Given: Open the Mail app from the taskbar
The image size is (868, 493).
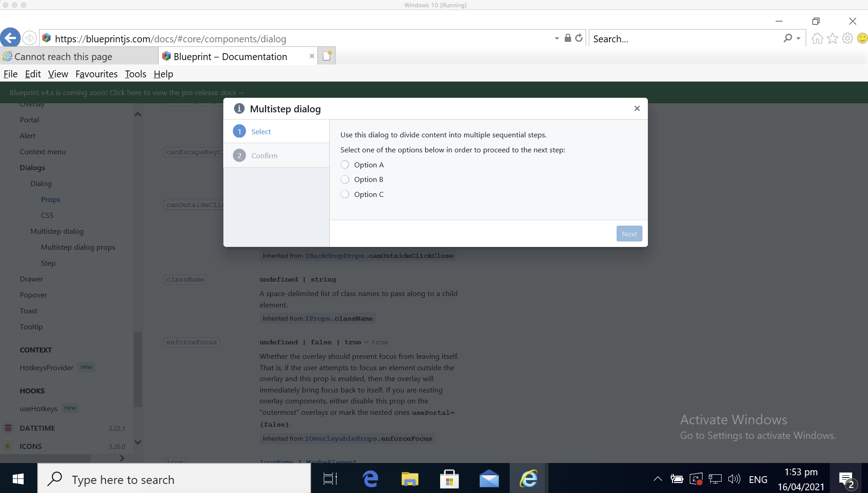Looking at the screenshot, I should [489, 479].
